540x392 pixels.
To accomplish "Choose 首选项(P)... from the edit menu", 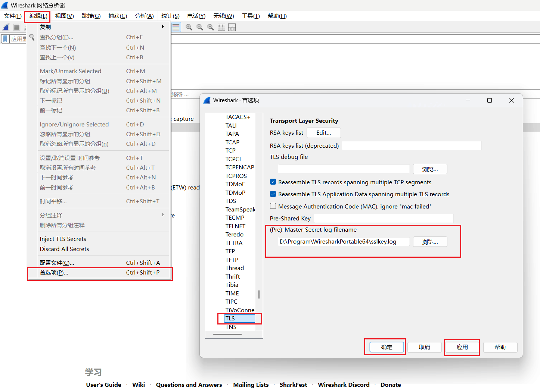I will tap(54, 273).
